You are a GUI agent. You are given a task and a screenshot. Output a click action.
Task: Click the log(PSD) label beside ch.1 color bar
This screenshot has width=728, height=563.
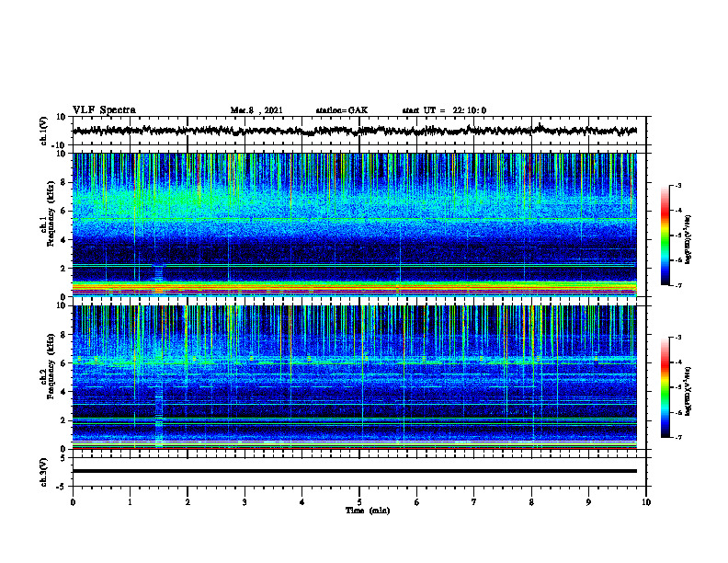point(688,240)
